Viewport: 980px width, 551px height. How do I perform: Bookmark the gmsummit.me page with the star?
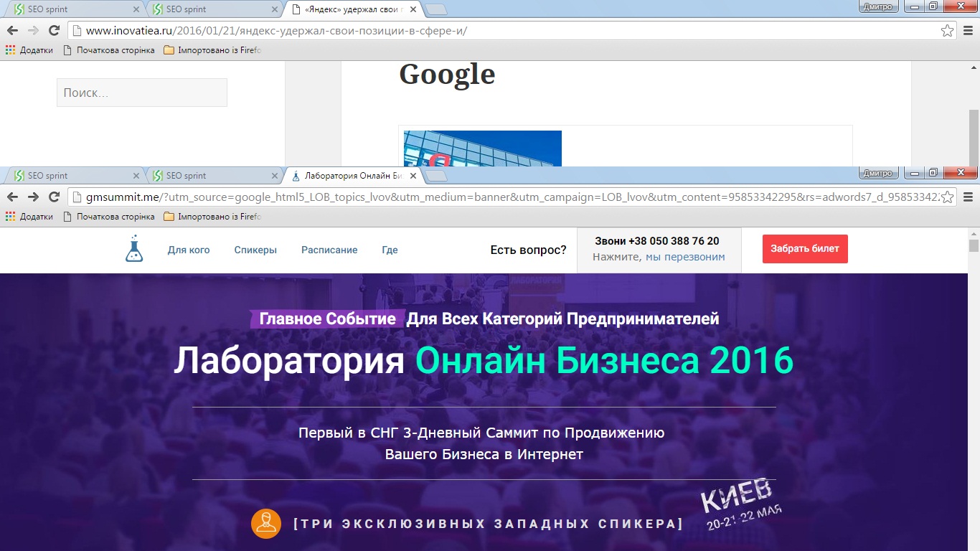(948, 197)
